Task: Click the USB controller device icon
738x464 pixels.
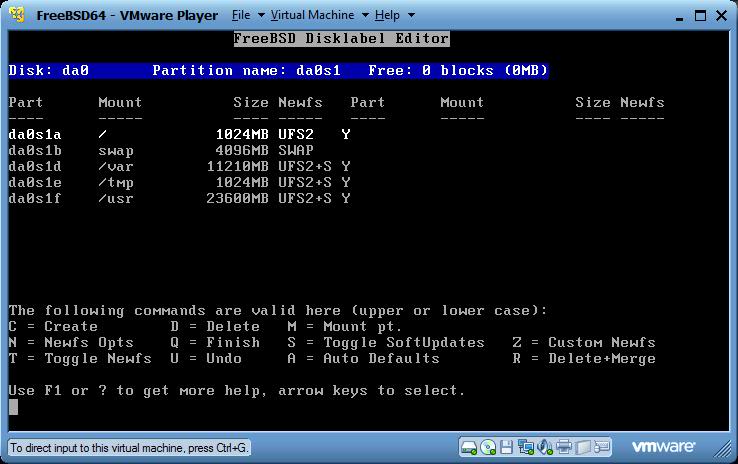Action: tap(583, 447)
